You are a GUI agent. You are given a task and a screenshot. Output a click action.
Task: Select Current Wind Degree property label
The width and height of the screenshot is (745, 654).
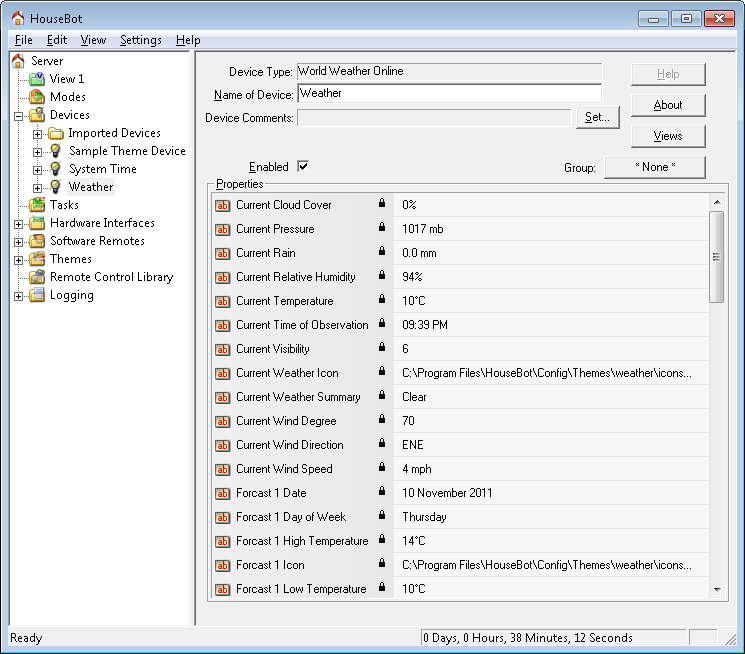pyautogui.click(x=286, y=421)
